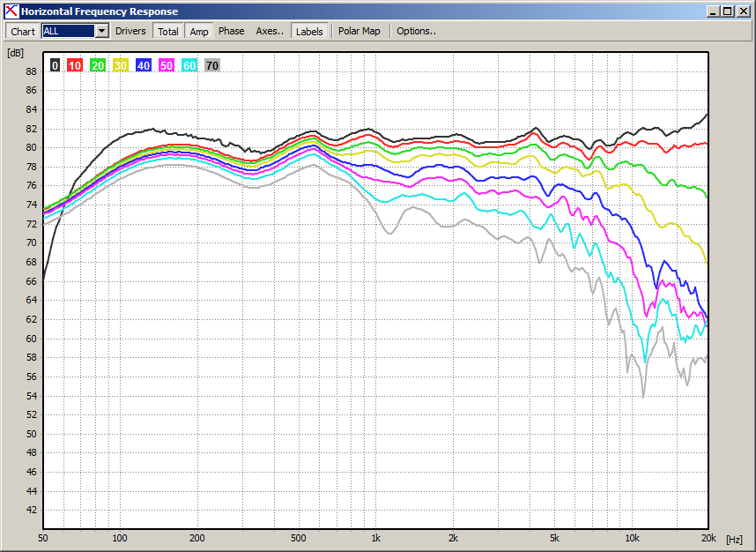Click the red 10 degree legend swatch
756x552 pixels.
click(x=75, y=65)
